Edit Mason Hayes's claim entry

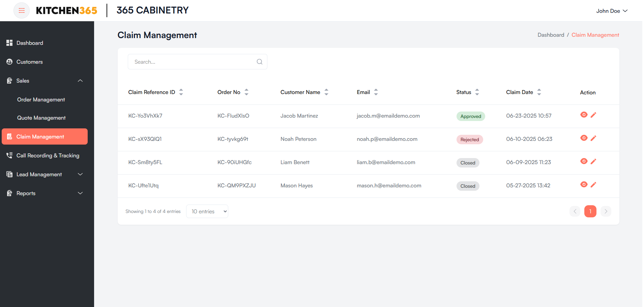(x=593, y=185)
